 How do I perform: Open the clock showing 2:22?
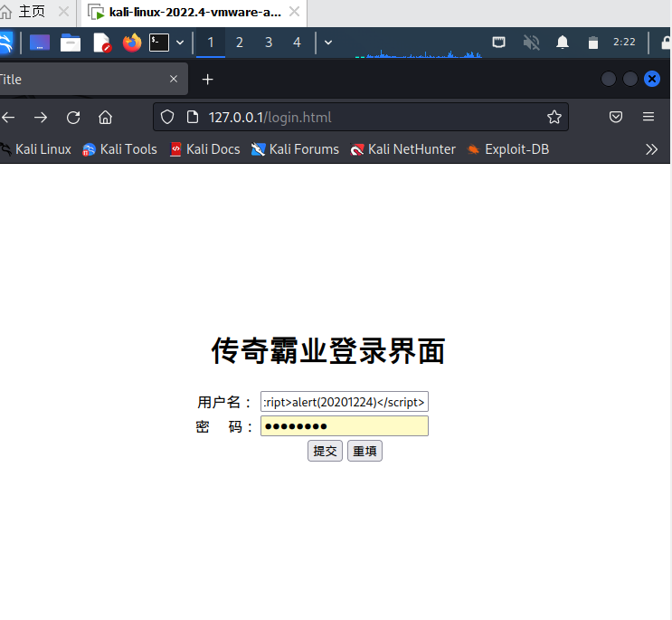click(624, 42)
